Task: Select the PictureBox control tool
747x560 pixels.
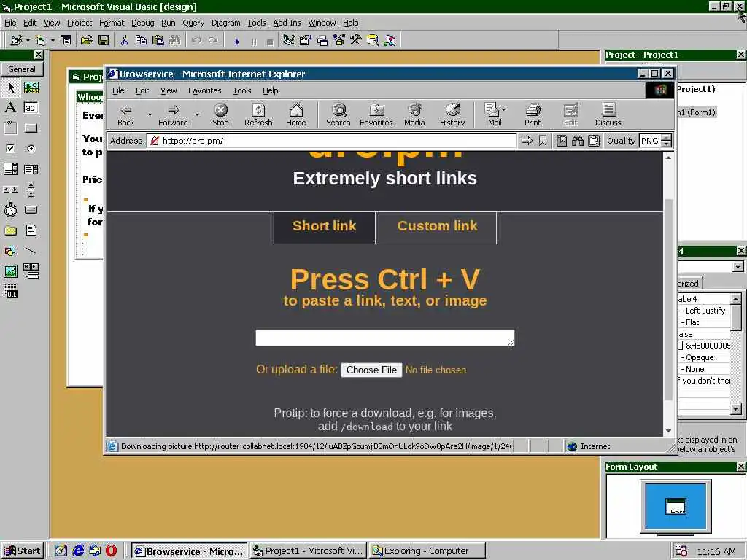Action: click(31, 87)
